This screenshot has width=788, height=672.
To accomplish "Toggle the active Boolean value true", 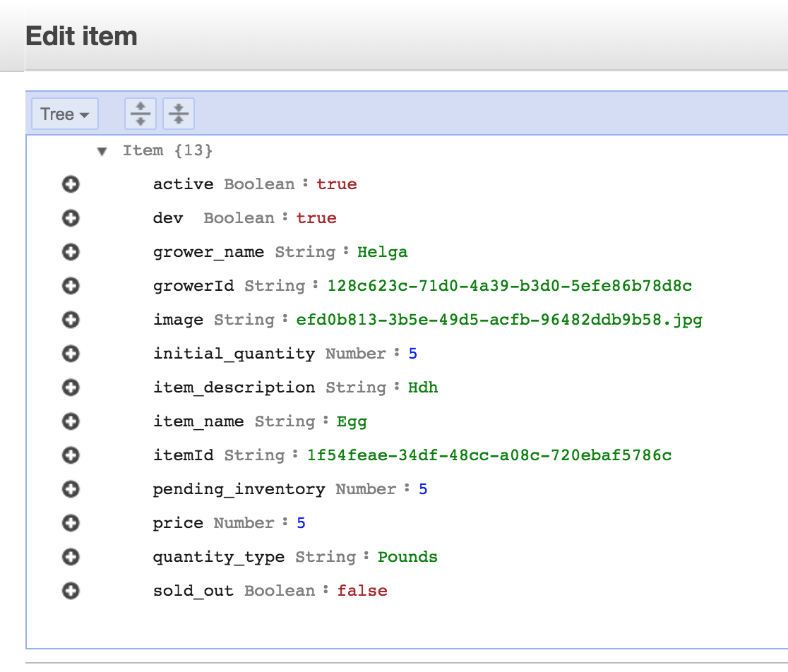I will [336, 184].
